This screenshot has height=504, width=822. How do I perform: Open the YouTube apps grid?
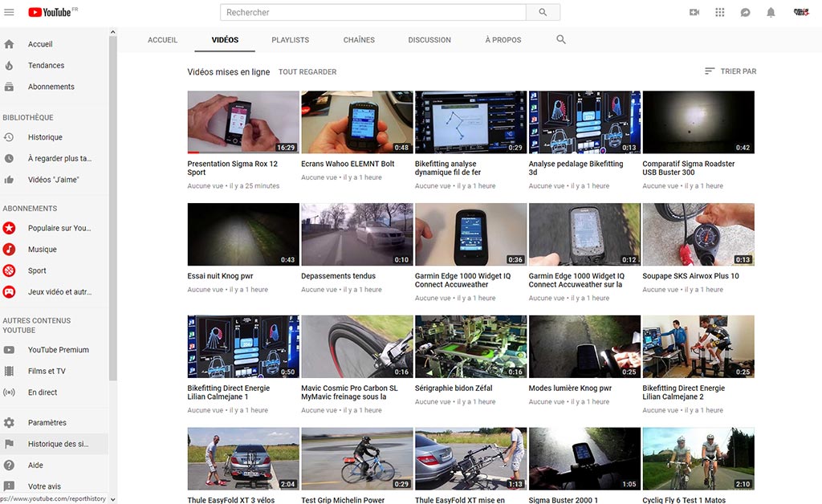coord(720,12)
